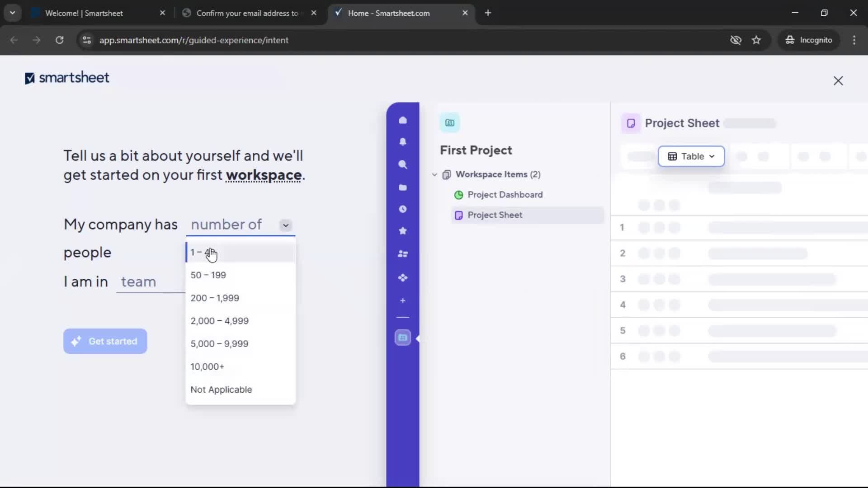Open Recents using the clock icon
This screenshot has height=488, width=868.
point(402,209)
